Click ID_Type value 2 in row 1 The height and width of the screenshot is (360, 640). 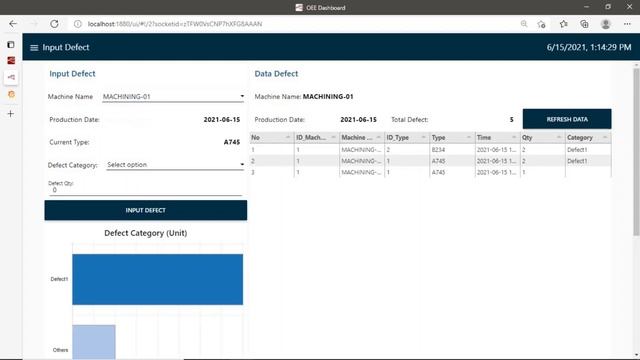pos(407,150)
